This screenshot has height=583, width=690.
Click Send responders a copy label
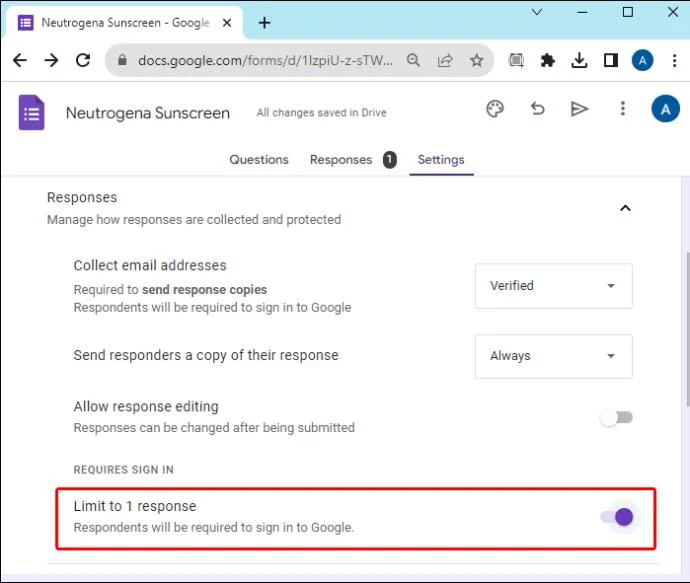(x=206, y=355)
